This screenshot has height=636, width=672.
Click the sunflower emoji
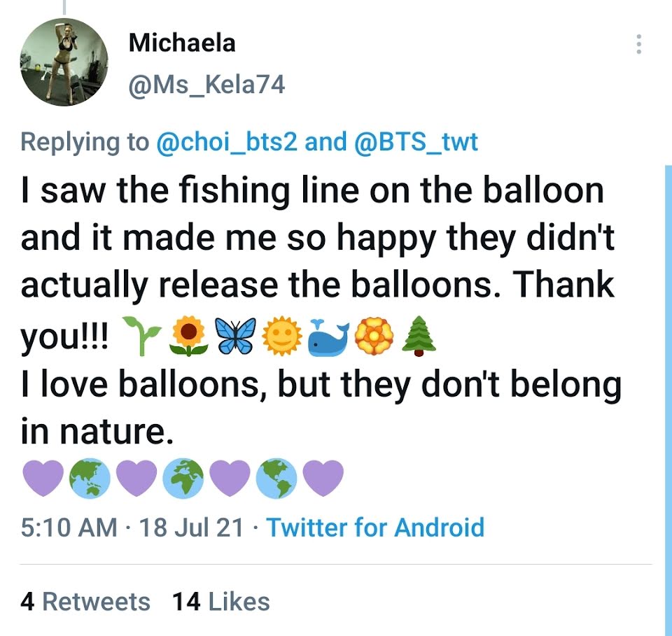[189, 337]
